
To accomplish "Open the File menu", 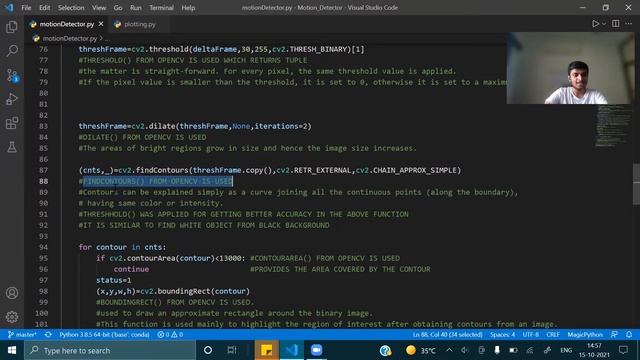I will (26, 8).
